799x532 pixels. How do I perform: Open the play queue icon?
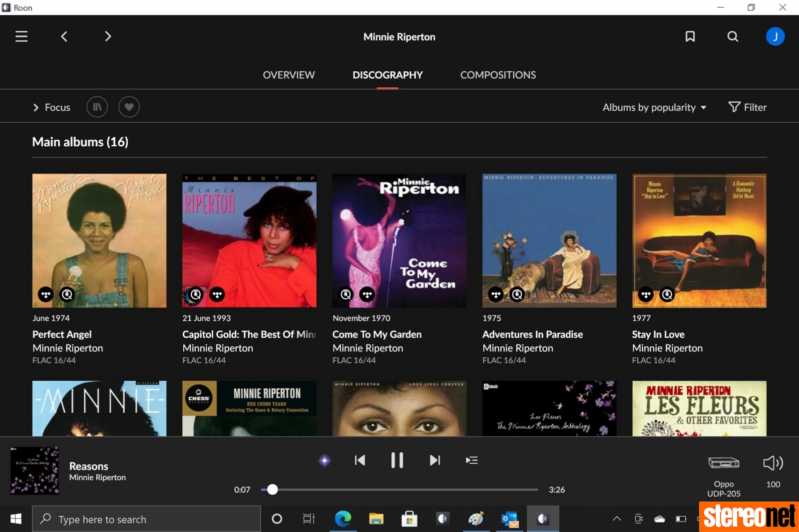pos(472,460)
